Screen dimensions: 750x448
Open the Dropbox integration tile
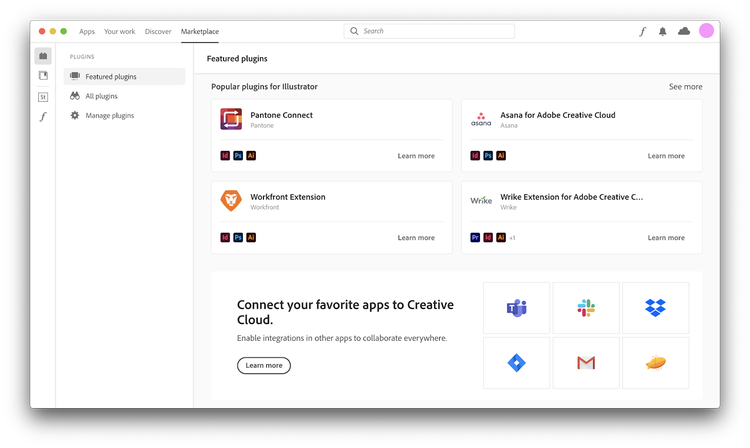(655, 308)
